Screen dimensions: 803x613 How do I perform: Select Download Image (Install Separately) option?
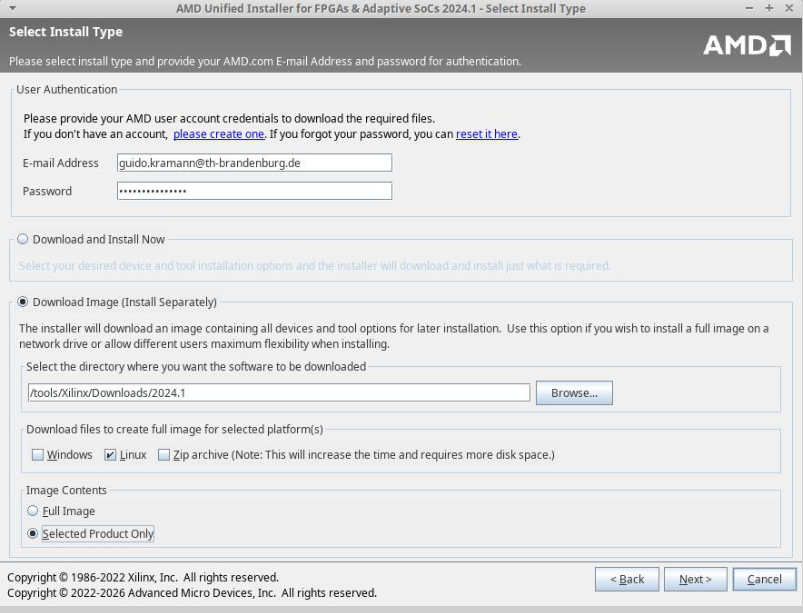23,301
